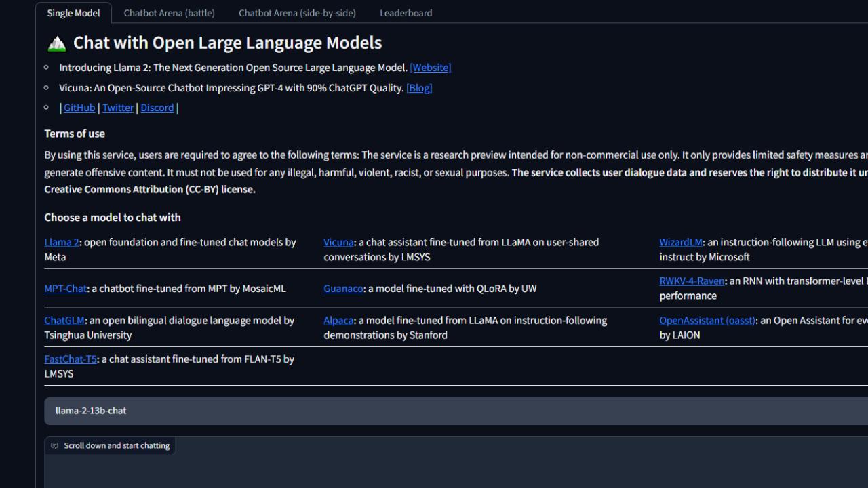
Task: Click the 'Terms of use' heading
Action: tap(75, 134)
